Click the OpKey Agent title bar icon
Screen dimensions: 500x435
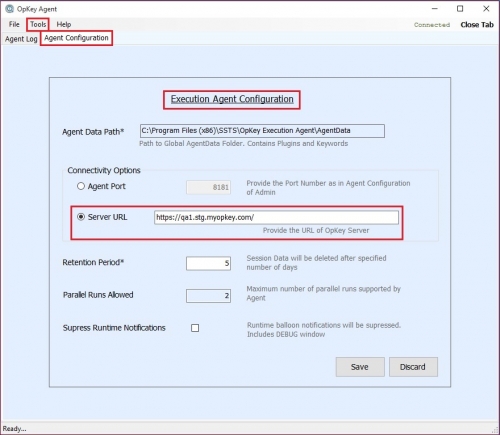pos(9,9)
